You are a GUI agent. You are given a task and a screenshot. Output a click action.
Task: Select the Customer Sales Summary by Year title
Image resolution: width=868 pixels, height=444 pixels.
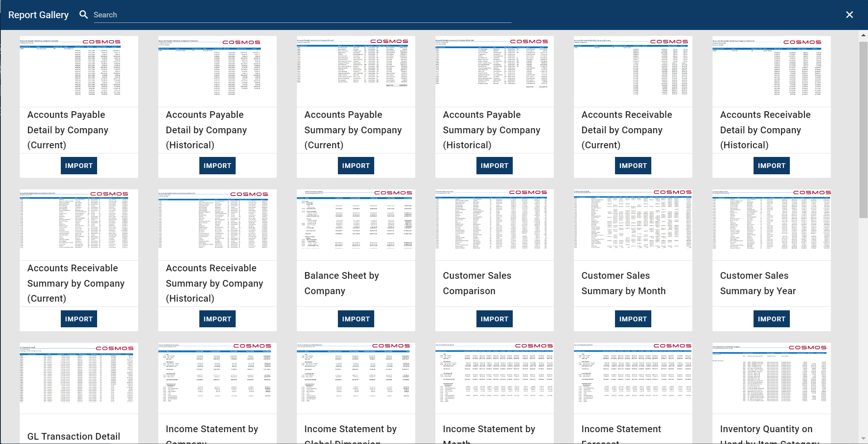[x=758, y=283]
